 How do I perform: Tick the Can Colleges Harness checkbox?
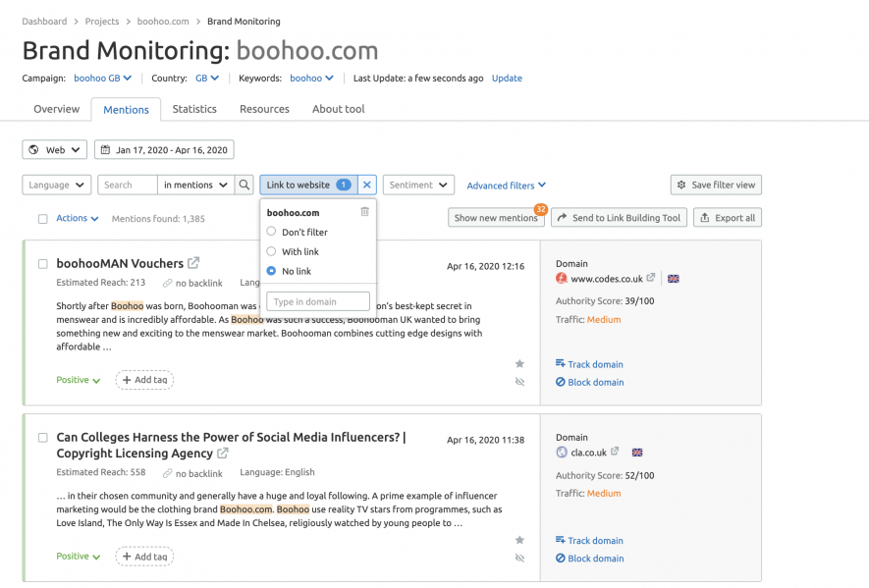pos(42,438)
